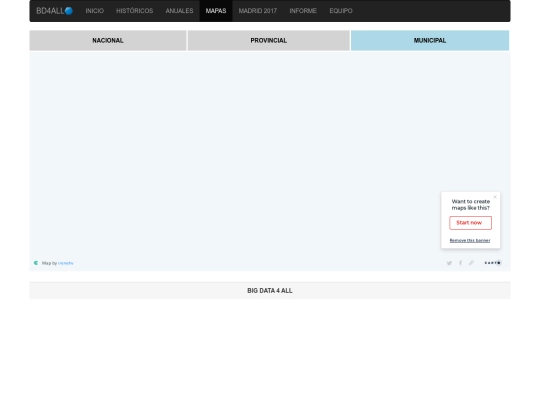Screen dimensions: 540x405
Task: Click the CARTO logo
Action: [x=493, y=263]
